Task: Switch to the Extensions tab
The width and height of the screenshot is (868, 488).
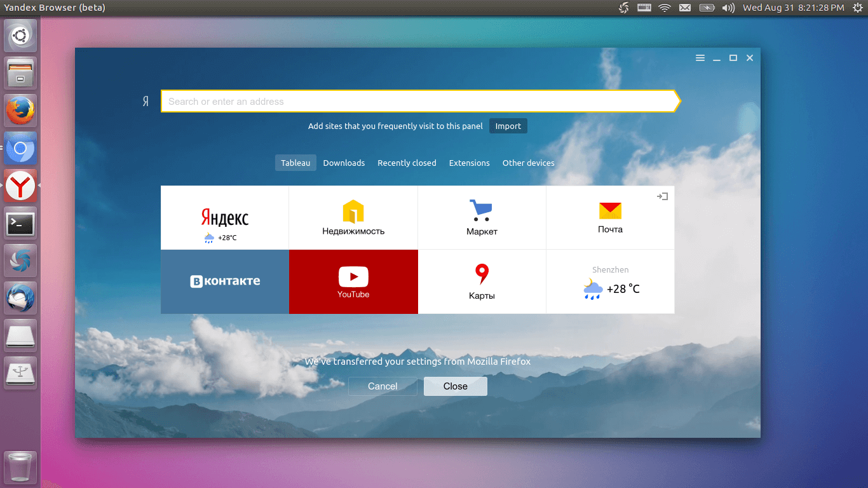Action: click(x=469, y=163)
